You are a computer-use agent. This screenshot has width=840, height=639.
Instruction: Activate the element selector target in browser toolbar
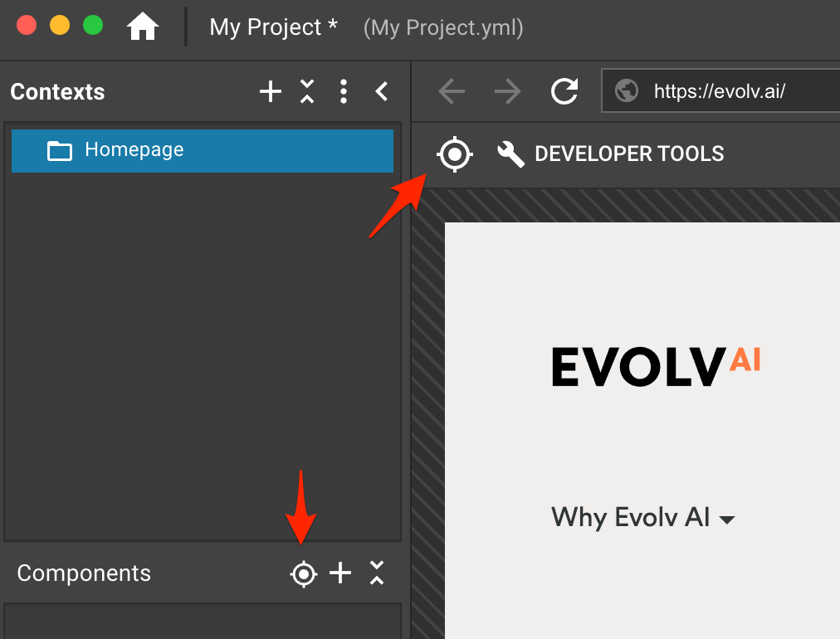(x=454, y=154)
